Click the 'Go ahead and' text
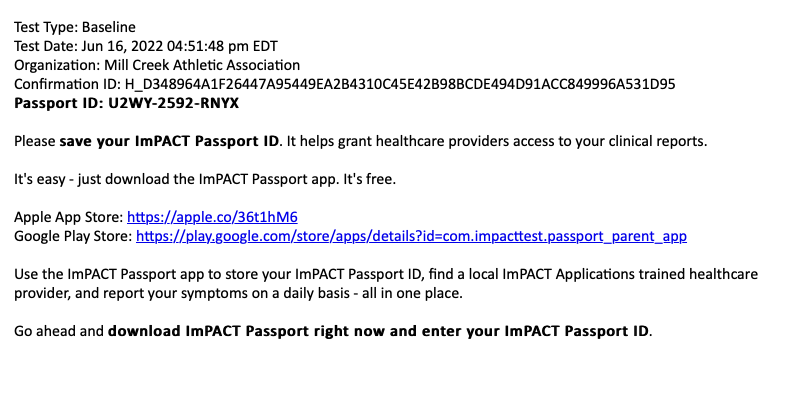 tap(59, 331)
